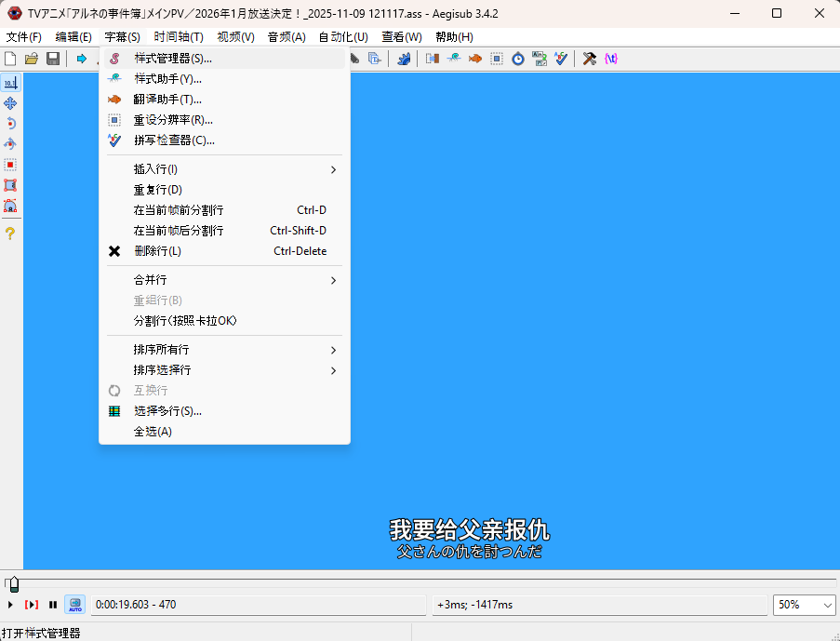Screen dimensions: 840x641
Task: Select the Scale subtitles tool
Action: (x=10, y=165)
